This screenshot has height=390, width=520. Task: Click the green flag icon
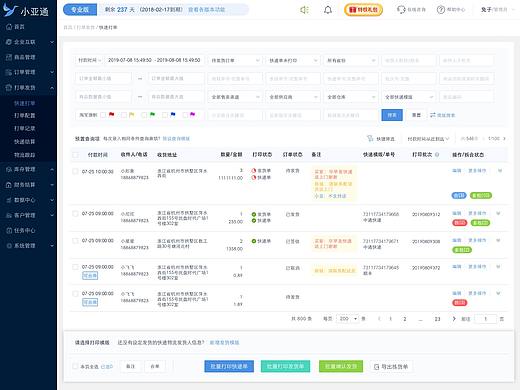point(152,115)
